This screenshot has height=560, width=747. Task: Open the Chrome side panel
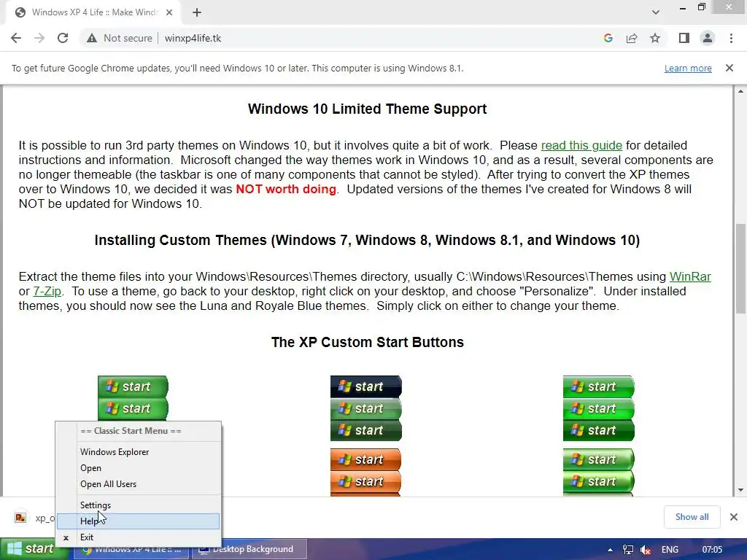pyautogui.click(x=684, y=38)
